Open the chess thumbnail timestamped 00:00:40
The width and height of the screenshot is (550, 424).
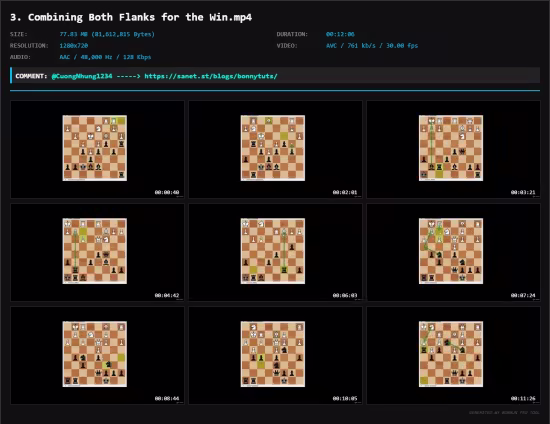tap(97, 149)
